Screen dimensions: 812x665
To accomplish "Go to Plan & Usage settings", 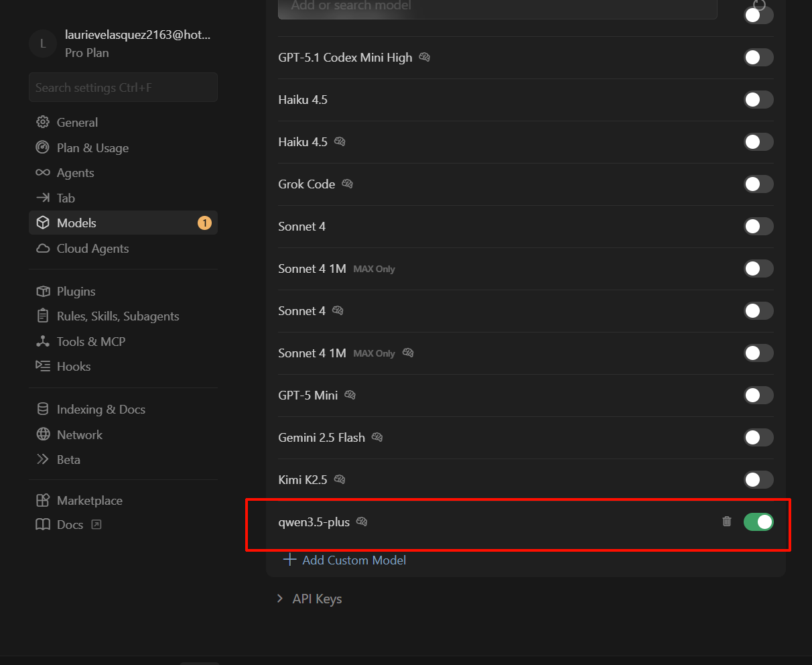I will [92, 147].
